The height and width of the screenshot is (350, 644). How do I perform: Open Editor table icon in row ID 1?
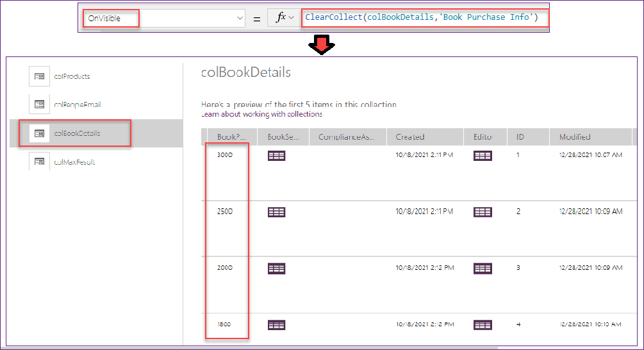click(483, 156)
